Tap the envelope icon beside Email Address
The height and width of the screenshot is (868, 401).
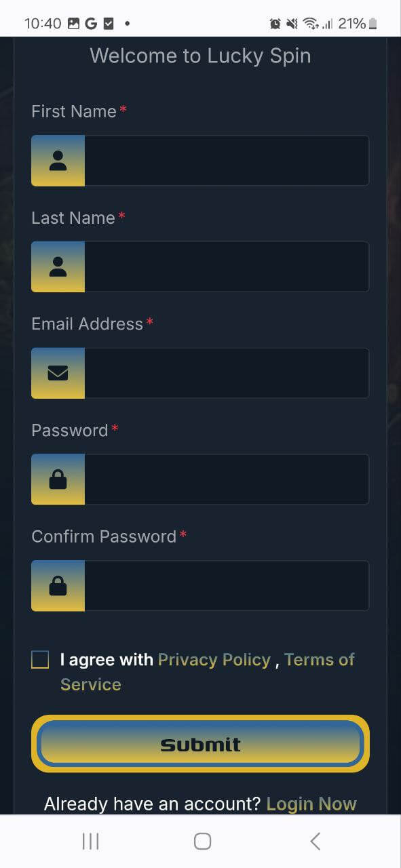58,373
